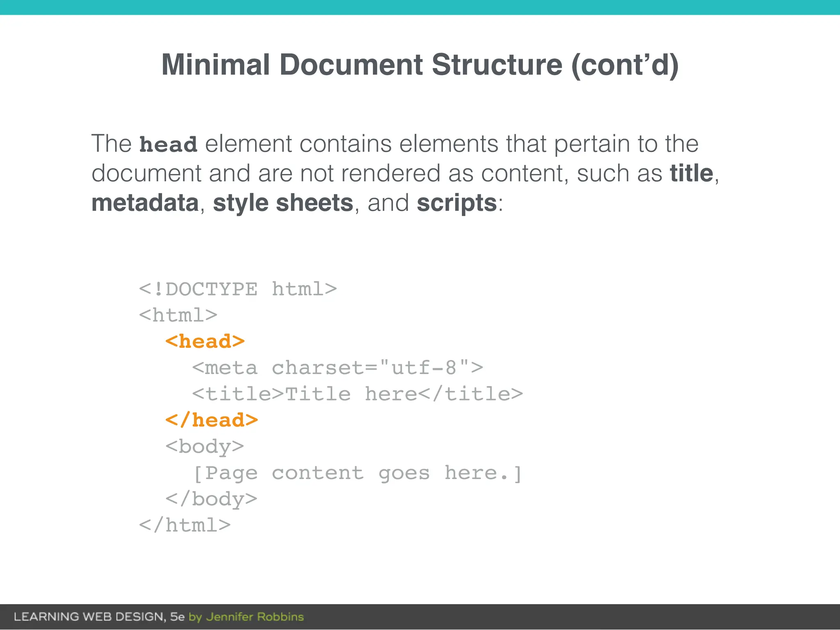
Task: Click the '<meta charset="utf-8">' code line
Action: (338, 367)
